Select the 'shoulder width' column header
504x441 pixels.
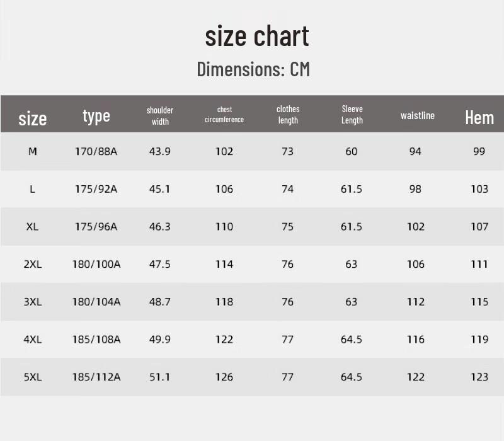(x=160, y=115)
